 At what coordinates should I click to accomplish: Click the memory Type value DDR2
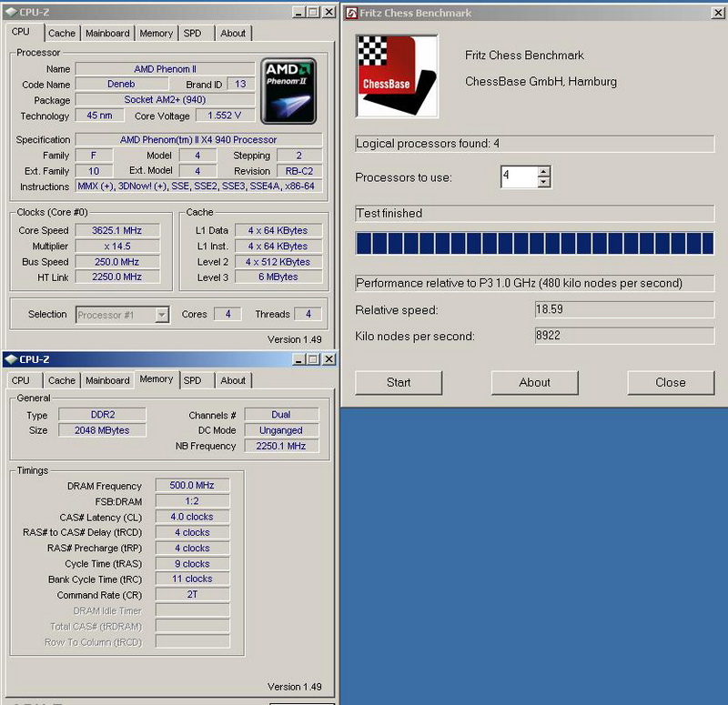(x=102, y=415)
